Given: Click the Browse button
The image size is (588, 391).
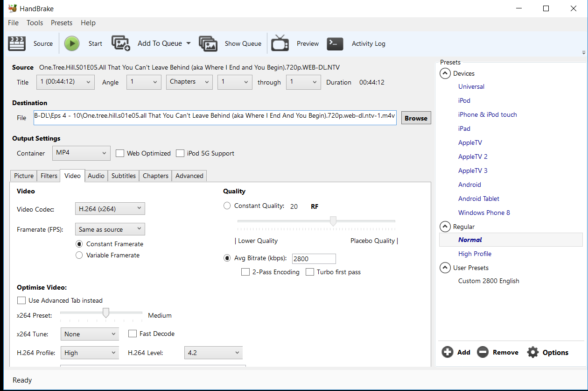Looking at the screenshot, I should (416, 118).
